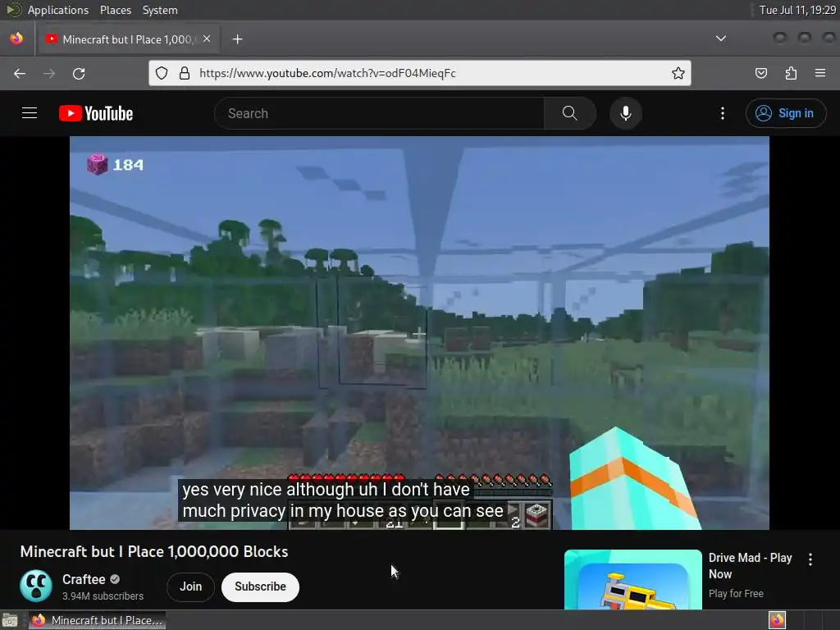840x630 pixels.
Task: Sign in to YouTube
Action: (785, 113)
